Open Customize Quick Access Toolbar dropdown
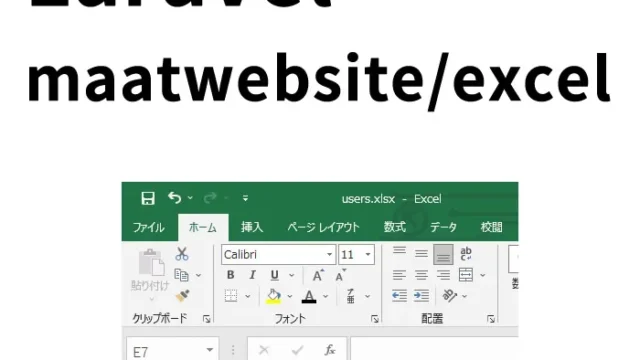The height and width of the screenshot is (360, 640). (x=245, y=198)
